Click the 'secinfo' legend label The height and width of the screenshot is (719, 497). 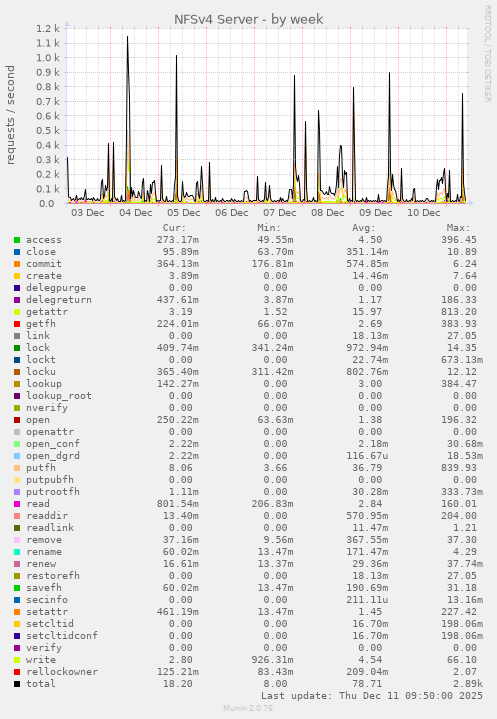click(x=47, y=600)
